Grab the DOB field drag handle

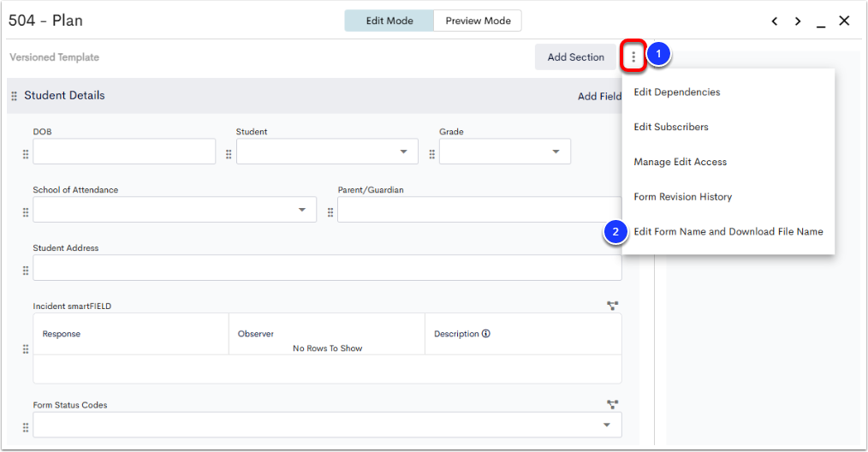click(26, 155)
